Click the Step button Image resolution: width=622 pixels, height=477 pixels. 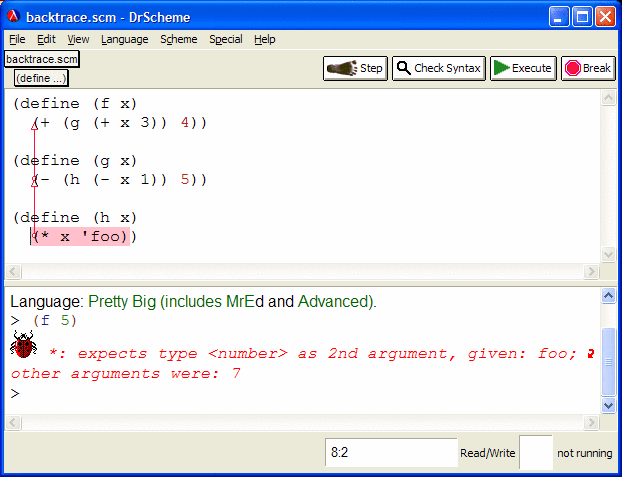(x=355, y=68)
